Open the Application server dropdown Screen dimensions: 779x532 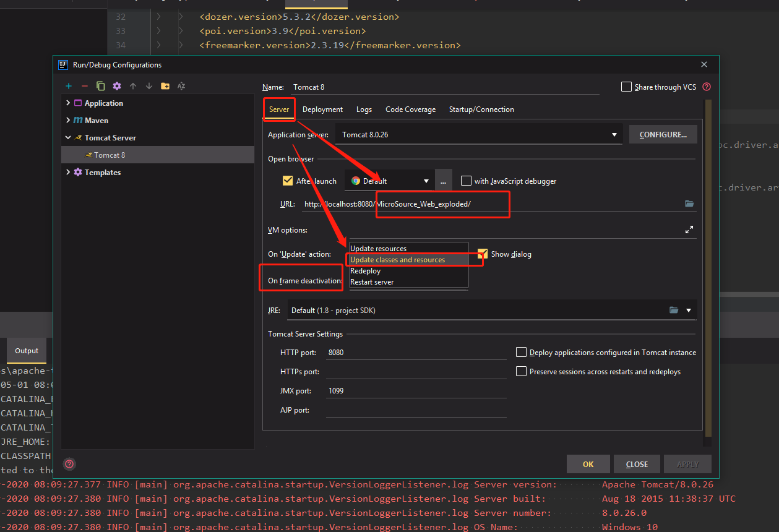(613, 134)
